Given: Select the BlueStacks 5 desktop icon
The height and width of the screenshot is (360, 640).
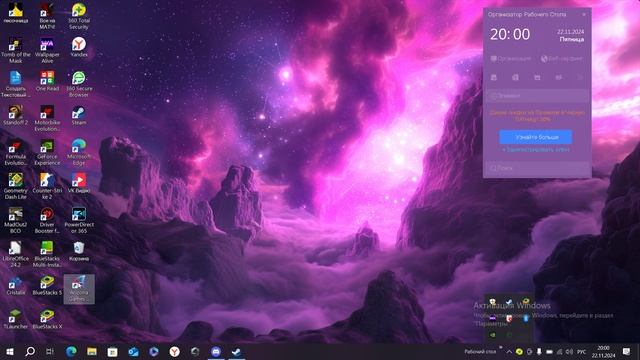Looking at the screenshot, I should point(47,285).
